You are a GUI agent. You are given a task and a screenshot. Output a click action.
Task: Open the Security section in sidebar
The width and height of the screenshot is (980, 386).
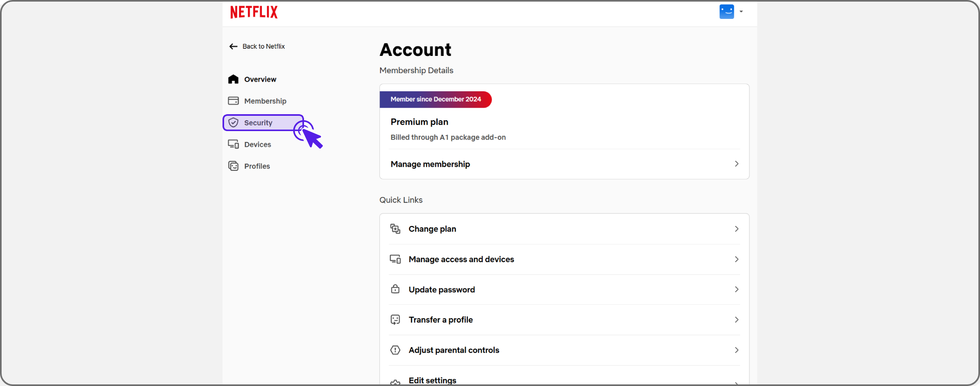click(263, 123)
